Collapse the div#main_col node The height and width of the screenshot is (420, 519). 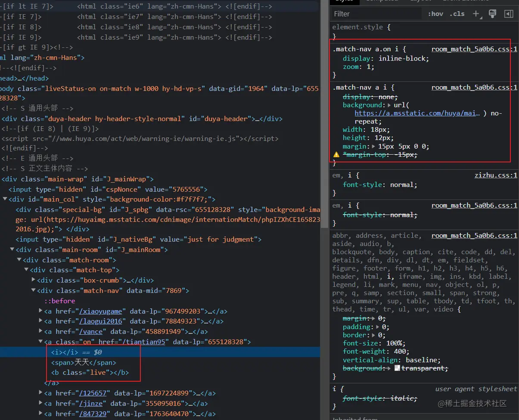click(x=5, y=199)
